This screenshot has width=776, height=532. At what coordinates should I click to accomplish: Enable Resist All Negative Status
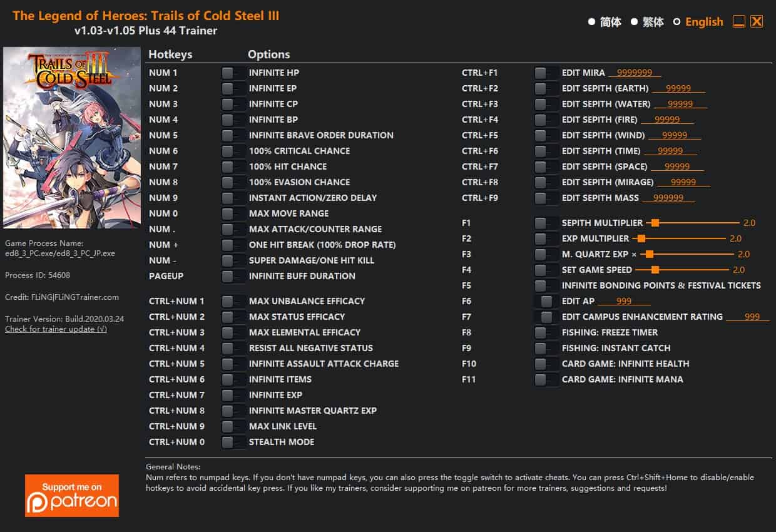click(233, 349)
